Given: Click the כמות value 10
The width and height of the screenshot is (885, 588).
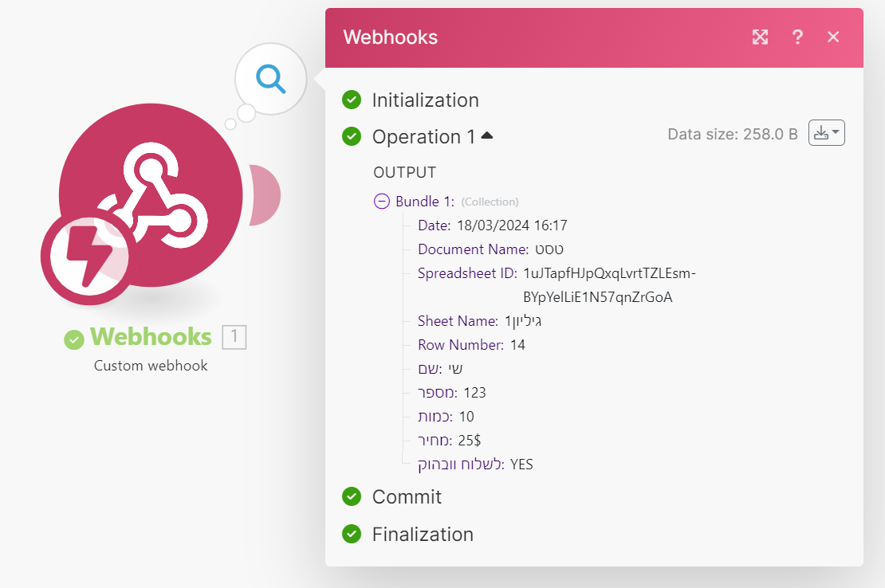Looking at the screenshot, I should coord(466,417).
